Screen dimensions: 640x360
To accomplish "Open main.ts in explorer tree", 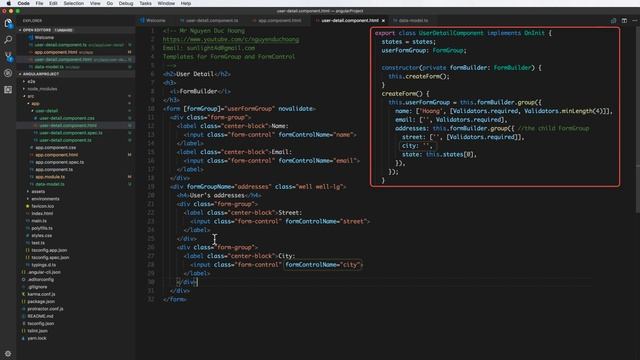I will [x=39, y=221].
